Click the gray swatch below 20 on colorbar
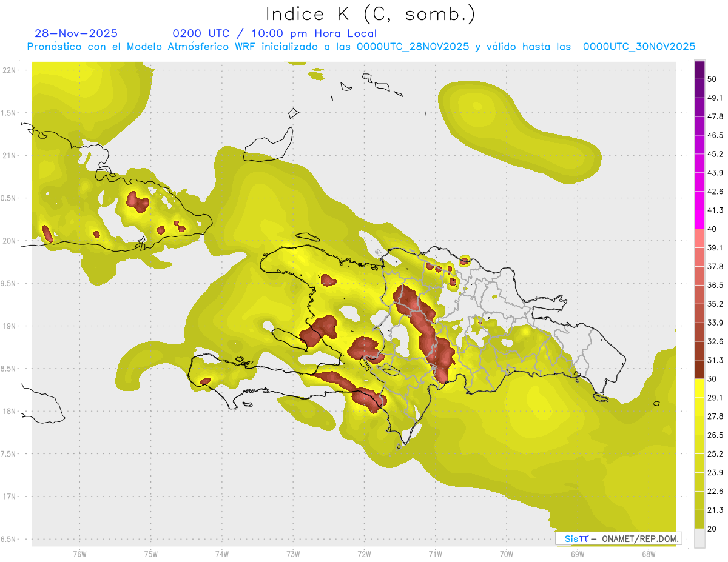 700,538
